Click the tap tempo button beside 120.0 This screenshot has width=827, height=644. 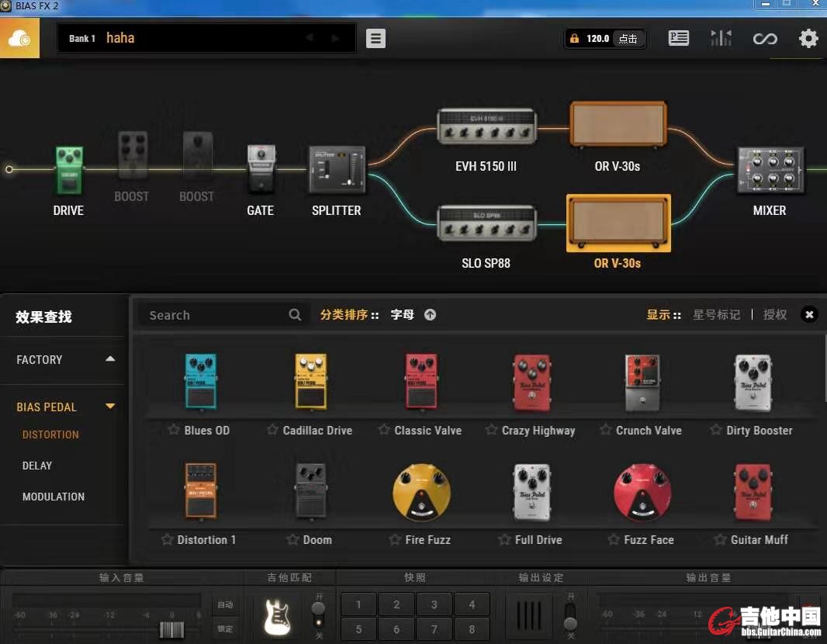(628, 38)
